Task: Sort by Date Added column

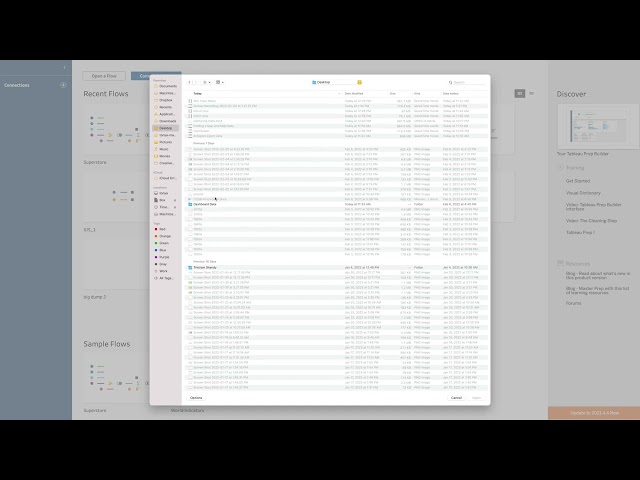Action: (451, 93)
